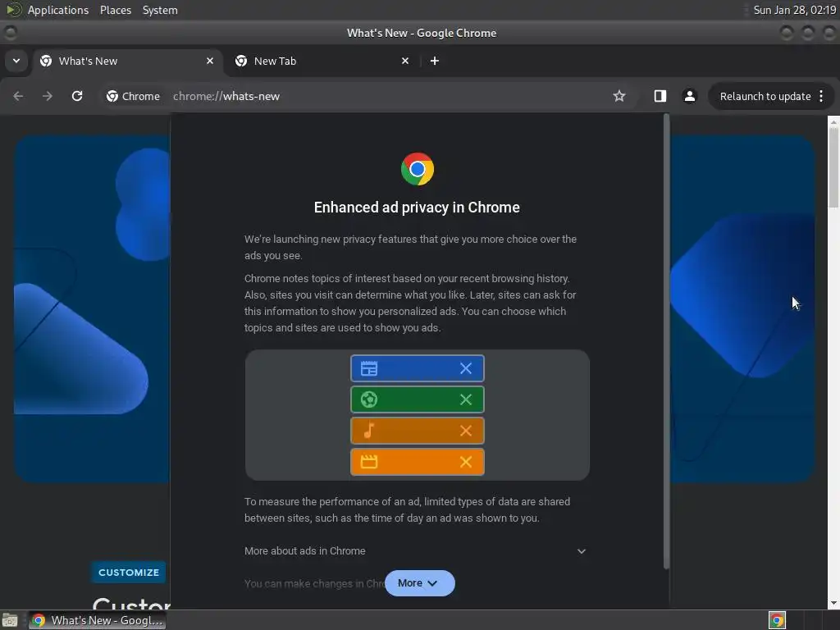840x630 pixels.
Task: Click the film clapperboard icon chip
Action: (x=369, y=461)
